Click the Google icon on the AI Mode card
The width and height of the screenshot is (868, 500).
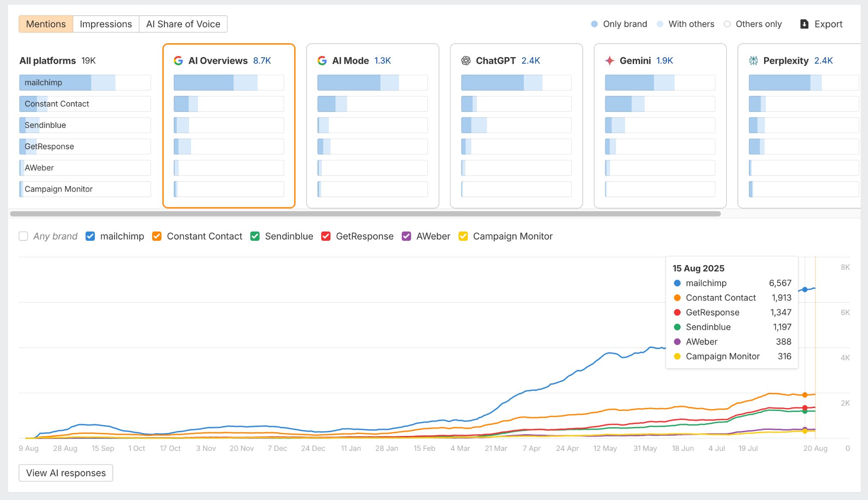322,60
